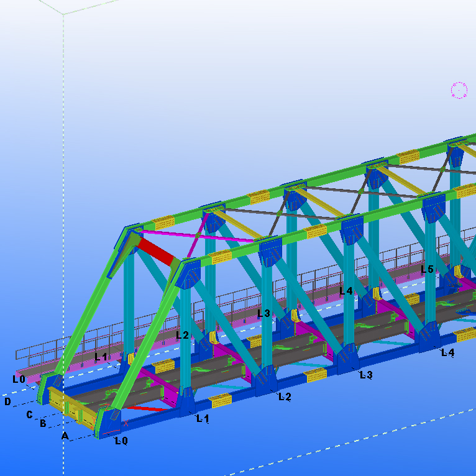This screenshot has width=476, height=476.
Task: Select grid label C
Action: point(29,414)
